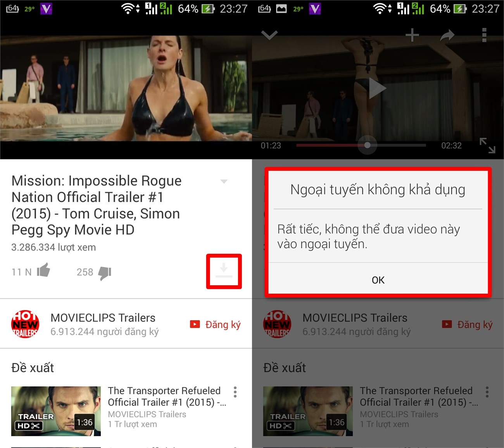Open the player's three-dot overflow menu
Screen dimensions: 504x448
484,35
